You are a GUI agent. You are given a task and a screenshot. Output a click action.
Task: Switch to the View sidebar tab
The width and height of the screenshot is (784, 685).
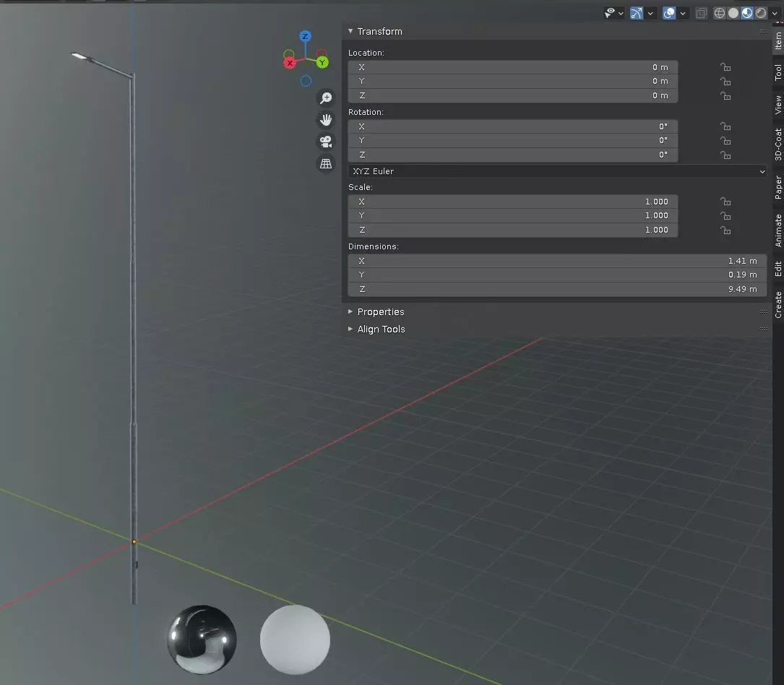778,105
